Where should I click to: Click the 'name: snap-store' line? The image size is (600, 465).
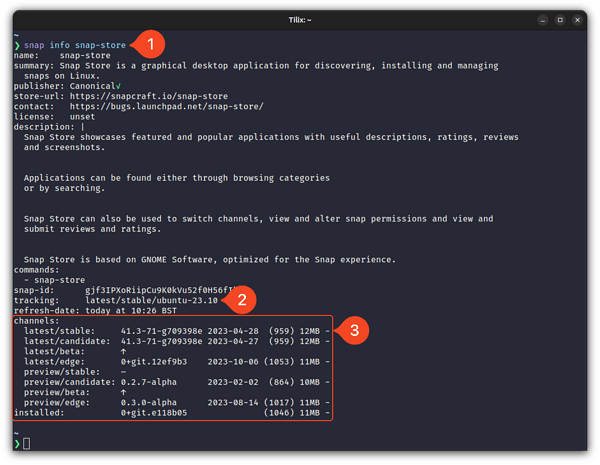click(x=62, y=55)
